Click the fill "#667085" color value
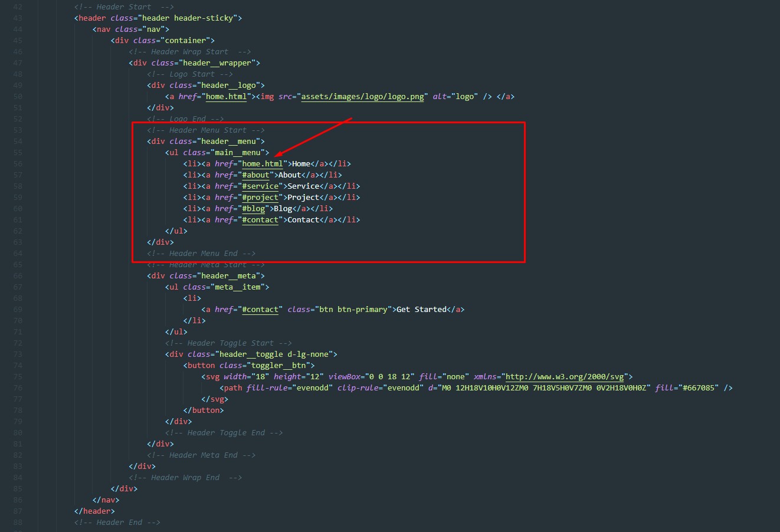Image resolution: width=780 pixels, height=532 pixels. click(697, 388)
